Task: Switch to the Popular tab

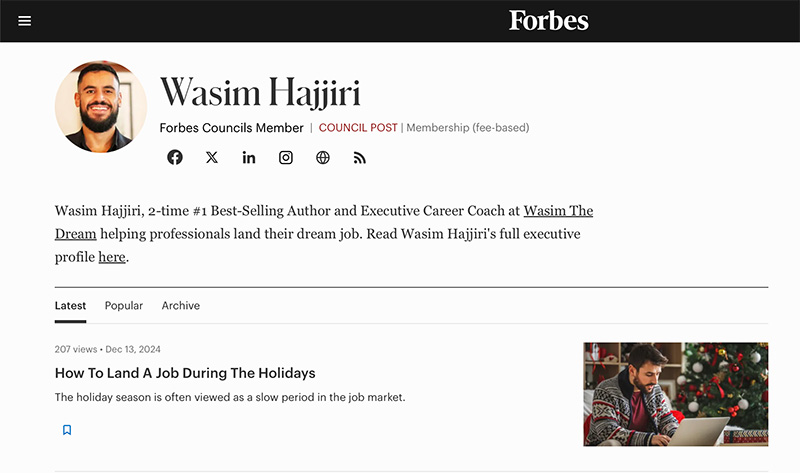Action: 123,305
